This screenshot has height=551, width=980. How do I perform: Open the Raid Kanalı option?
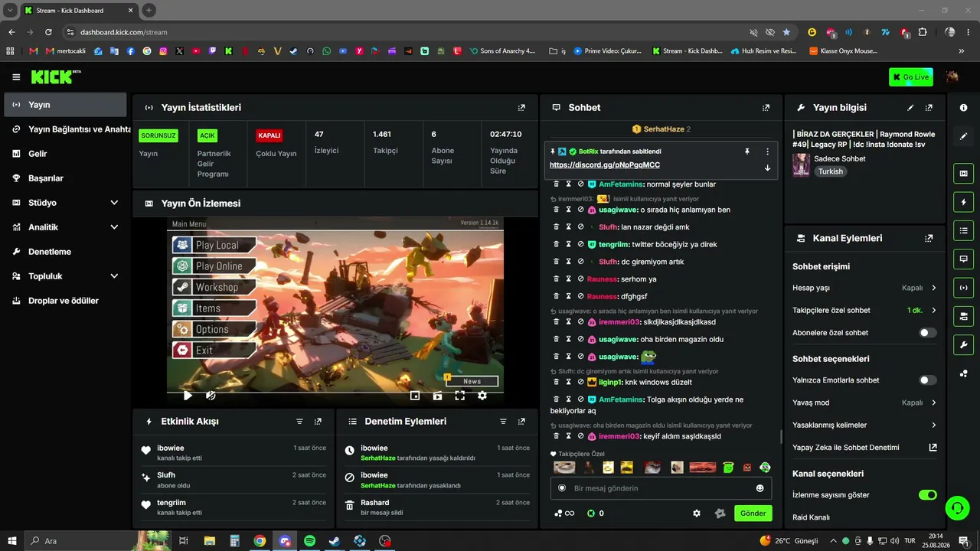pyautogui.click(x=812, y=517)
